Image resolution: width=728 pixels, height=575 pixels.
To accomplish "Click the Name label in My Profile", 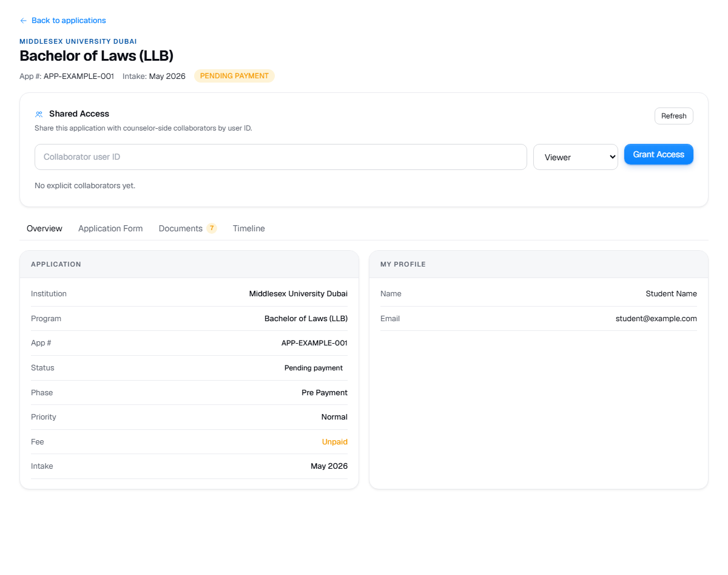I will point(391,294).
